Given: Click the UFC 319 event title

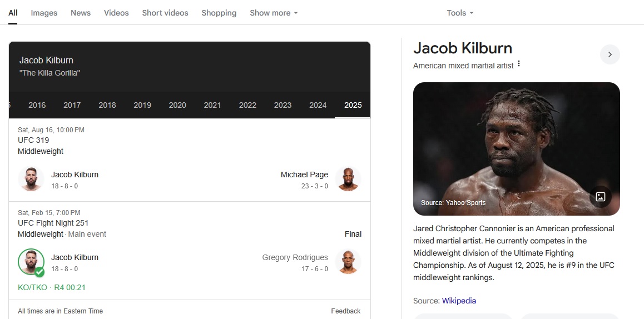Looking at the screenshot, I should pos(33,140).
